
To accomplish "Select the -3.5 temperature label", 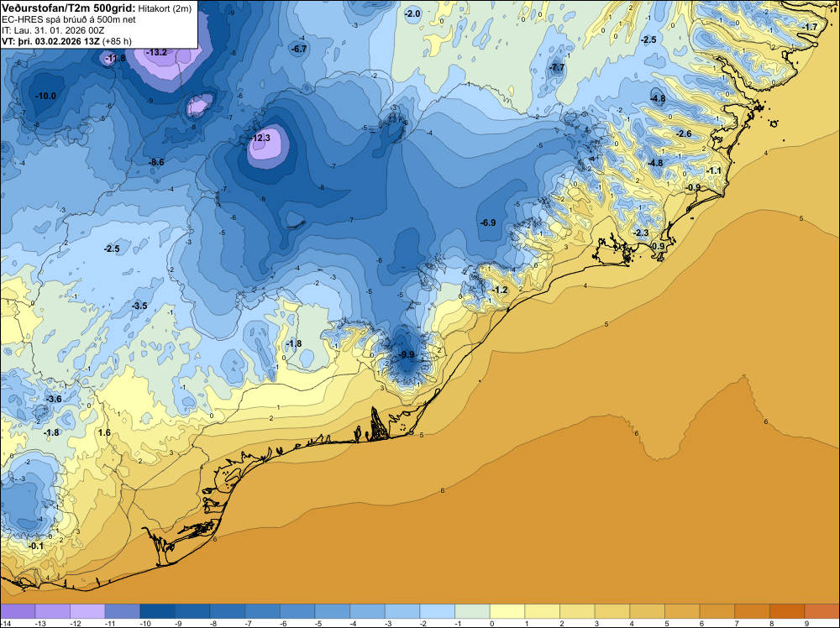I will pos(139,306).
